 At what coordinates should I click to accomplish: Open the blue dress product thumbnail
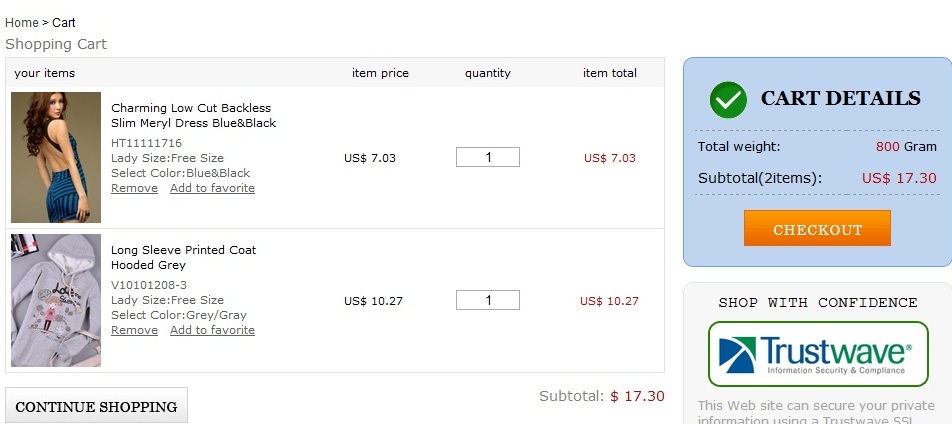[x=56, y=157]
